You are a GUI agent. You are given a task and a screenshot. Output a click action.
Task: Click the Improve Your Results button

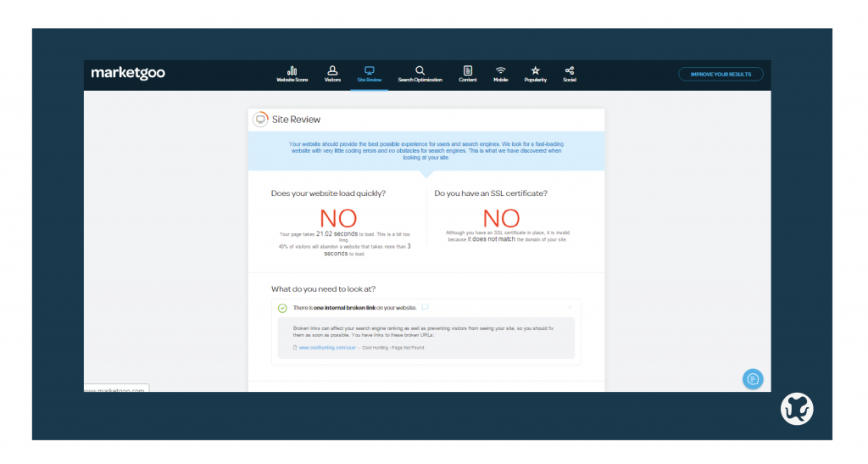pyautogui.click(x=721, y=74)
